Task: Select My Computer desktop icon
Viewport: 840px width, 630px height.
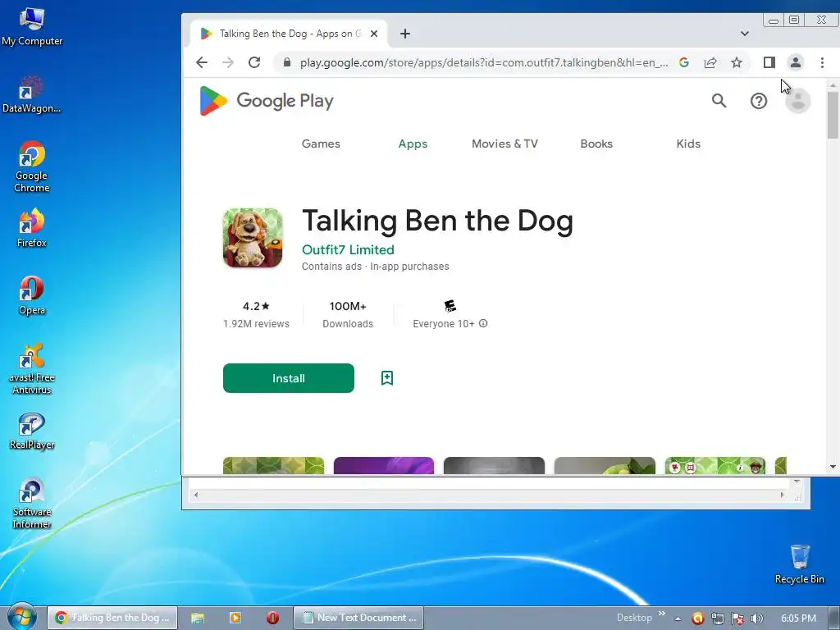Action: (32, 27)
